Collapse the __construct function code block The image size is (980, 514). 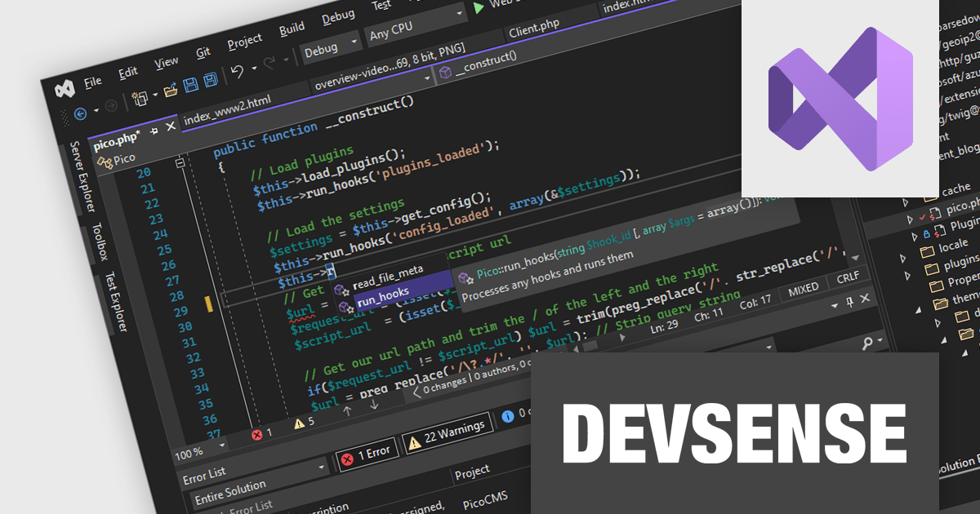180,163
